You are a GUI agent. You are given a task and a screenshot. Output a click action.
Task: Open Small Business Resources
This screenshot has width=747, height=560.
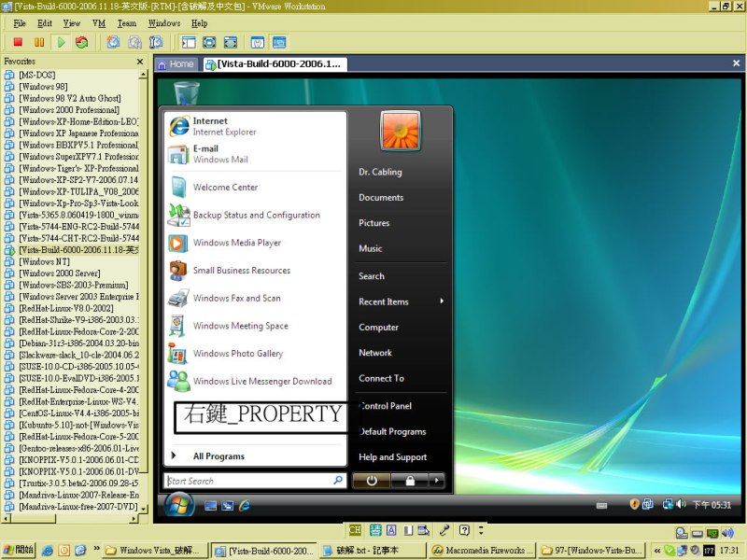click(x=255, y=270)
